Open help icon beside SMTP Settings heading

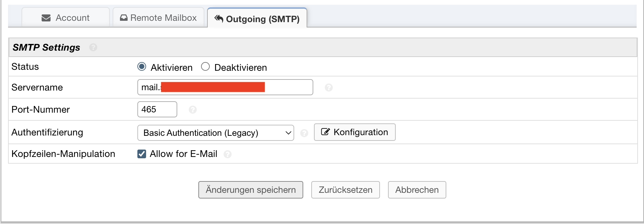[x=93, y=48]
